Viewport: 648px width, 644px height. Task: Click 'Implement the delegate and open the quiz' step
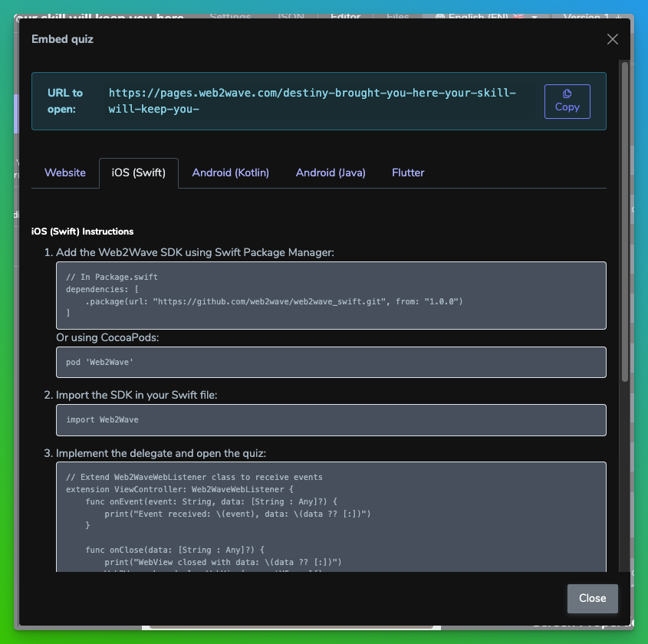(x=161, y=453)
